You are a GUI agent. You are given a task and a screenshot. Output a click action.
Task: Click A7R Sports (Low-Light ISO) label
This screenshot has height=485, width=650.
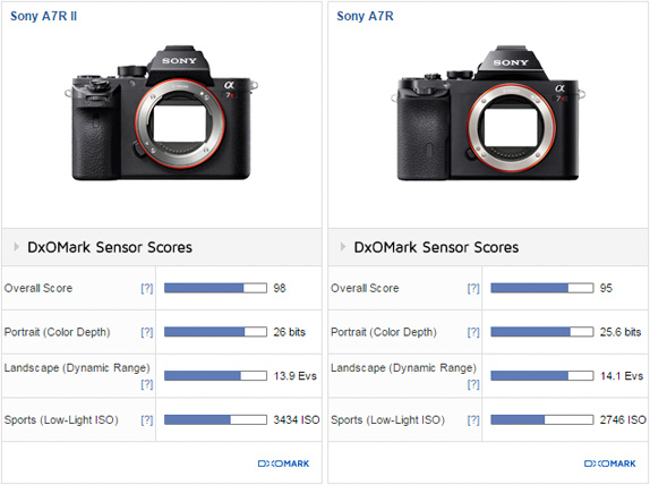[x=388, y=420]
